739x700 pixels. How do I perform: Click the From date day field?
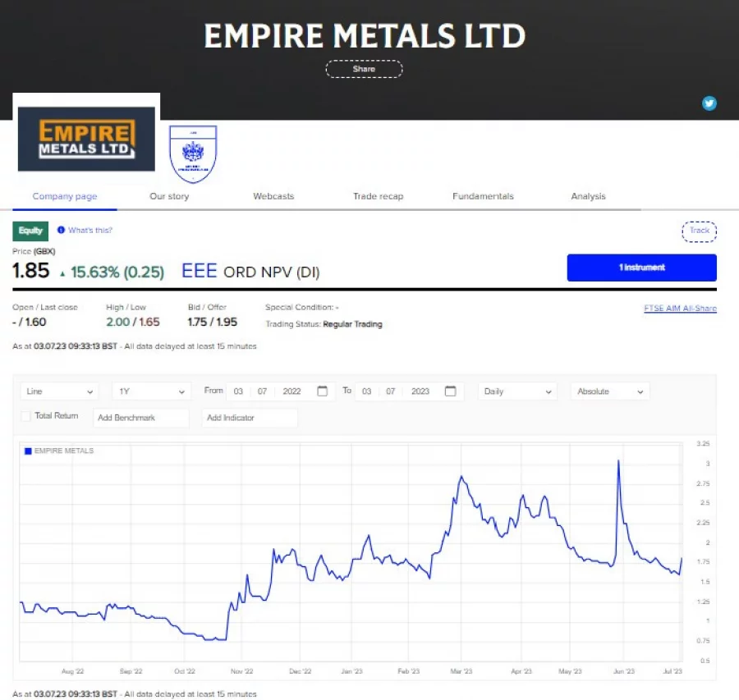coord(238,391)
